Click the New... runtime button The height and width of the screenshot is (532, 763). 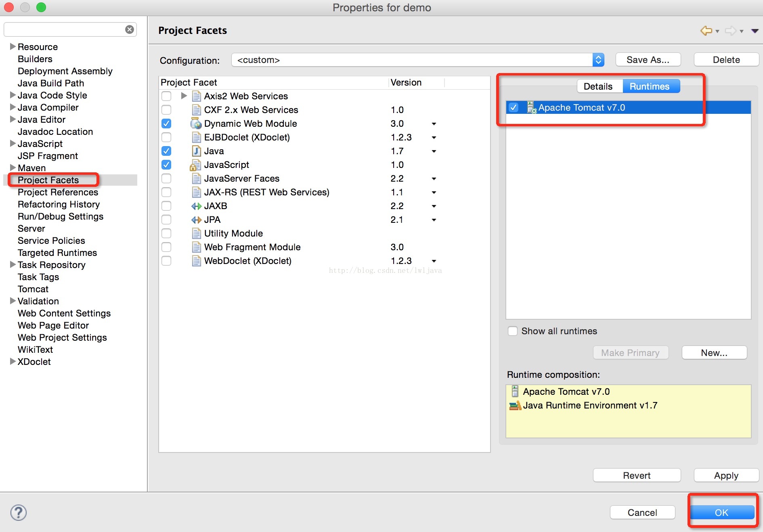pyautogui.click(x=714, y=353)
